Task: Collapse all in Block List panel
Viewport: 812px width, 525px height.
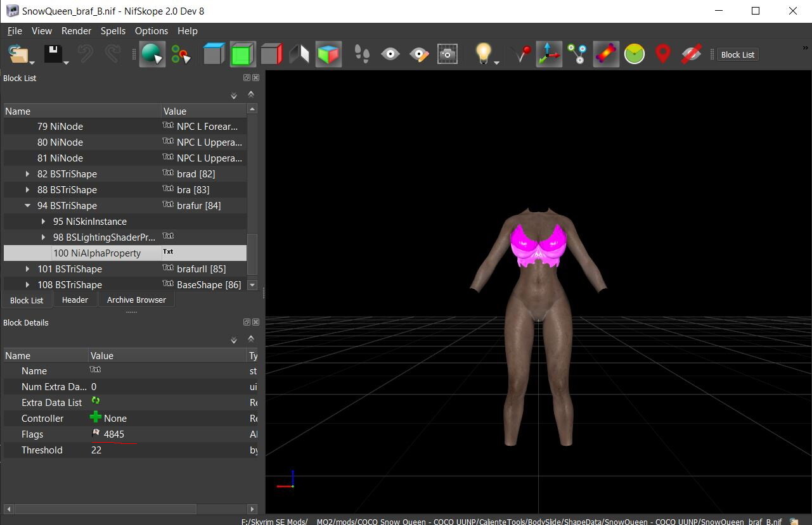Action: (x=250, y=94)
